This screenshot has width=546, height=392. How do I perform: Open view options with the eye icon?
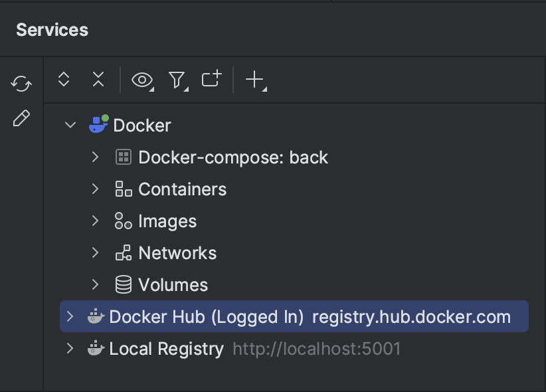(141, 79)
